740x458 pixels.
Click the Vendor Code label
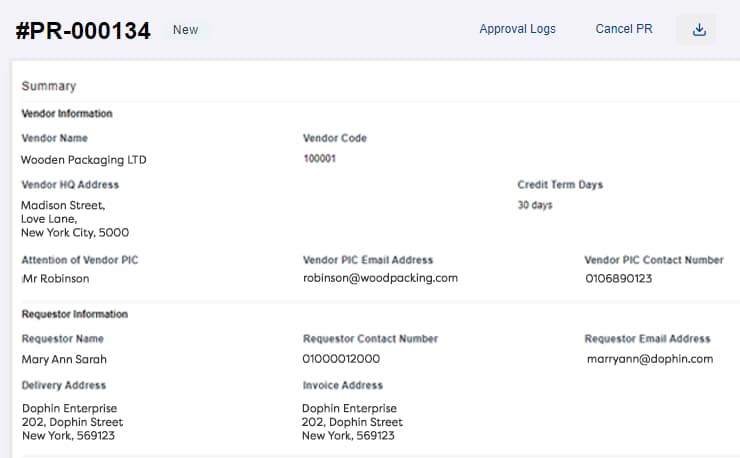point(335,138)
